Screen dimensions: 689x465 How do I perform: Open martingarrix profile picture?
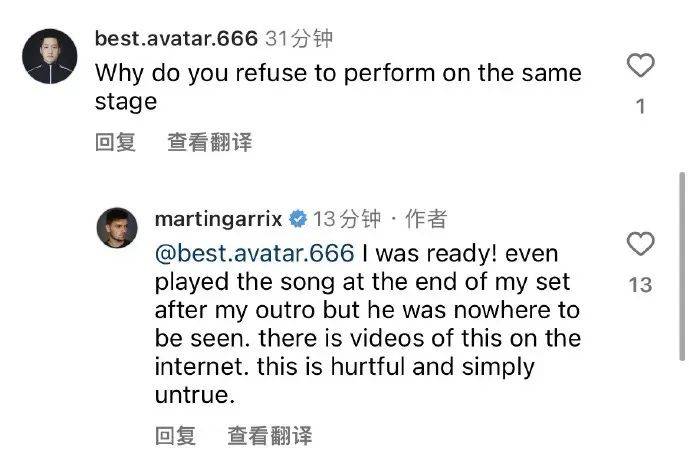point(117,228)
